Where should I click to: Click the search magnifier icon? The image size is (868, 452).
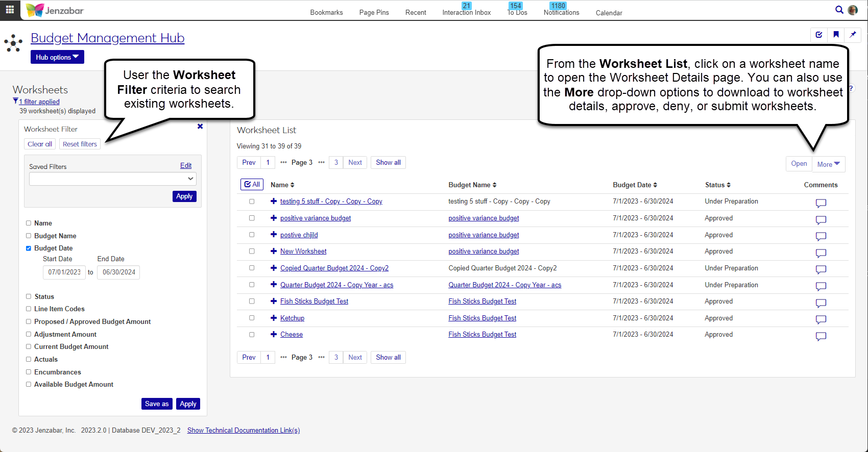click(x=839, y=10)
